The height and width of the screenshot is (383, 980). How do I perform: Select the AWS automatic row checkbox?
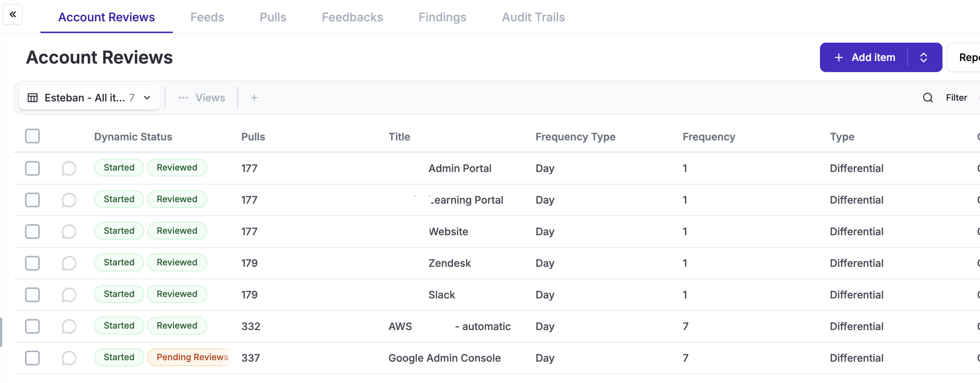point(32,326)
